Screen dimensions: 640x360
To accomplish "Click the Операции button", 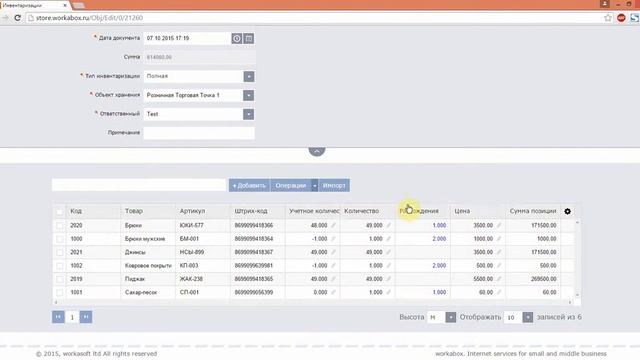I will coord(291,185).
